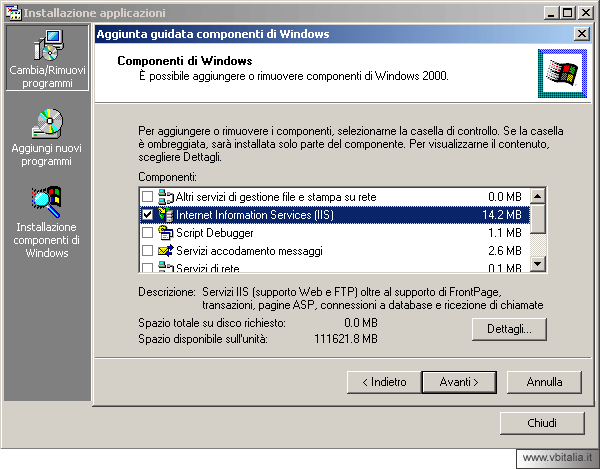Tick Servizi accodamento messaggi checkbox
Image resolution: width=600 pixels, height=469 pixels.
coord(147,251)
